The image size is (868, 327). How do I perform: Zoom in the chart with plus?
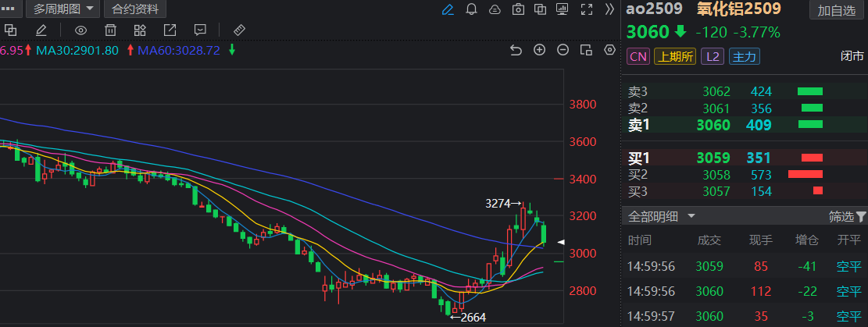click(x=539, y=51)
